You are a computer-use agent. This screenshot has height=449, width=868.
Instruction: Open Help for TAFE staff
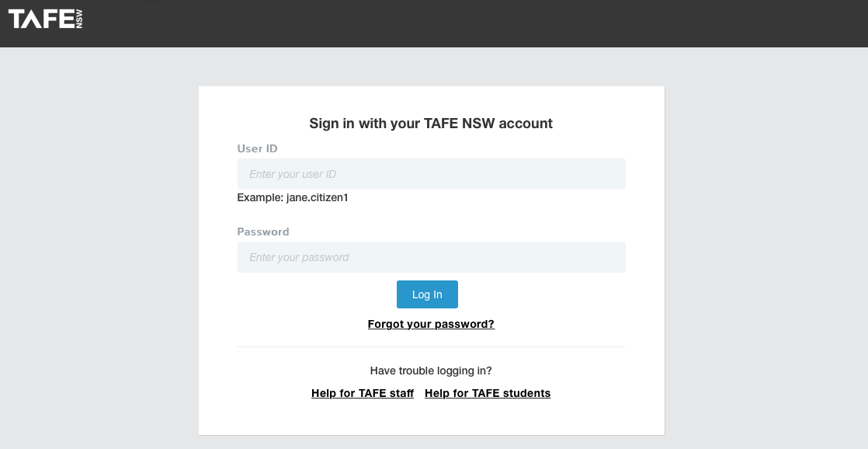[362, 393]
